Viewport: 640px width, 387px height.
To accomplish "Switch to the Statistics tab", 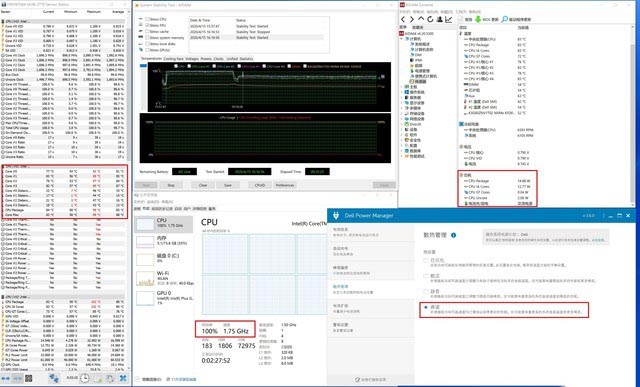I will (247, 59).
